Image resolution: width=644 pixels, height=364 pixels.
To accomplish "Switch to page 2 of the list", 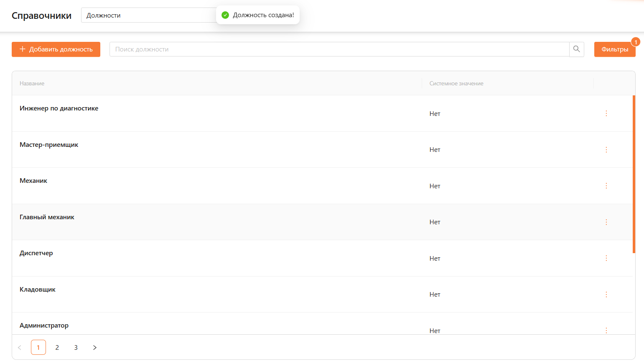I will (x=57, y=347).
